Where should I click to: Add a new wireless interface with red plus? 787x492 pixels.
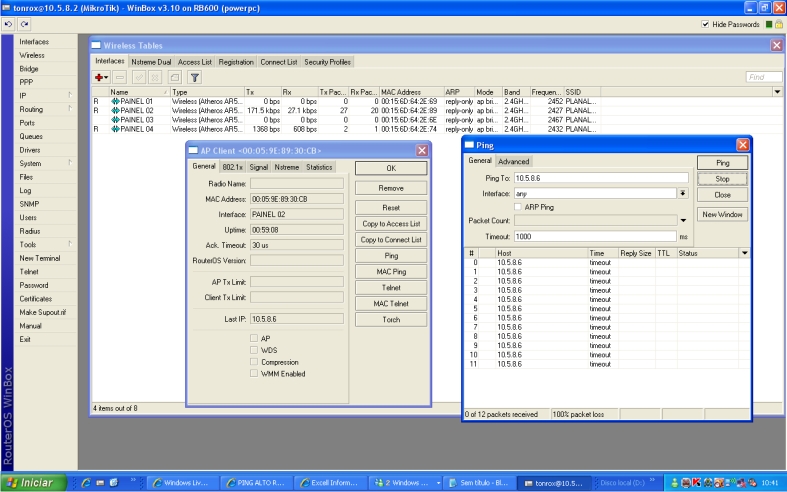click(x=99, y=77)
